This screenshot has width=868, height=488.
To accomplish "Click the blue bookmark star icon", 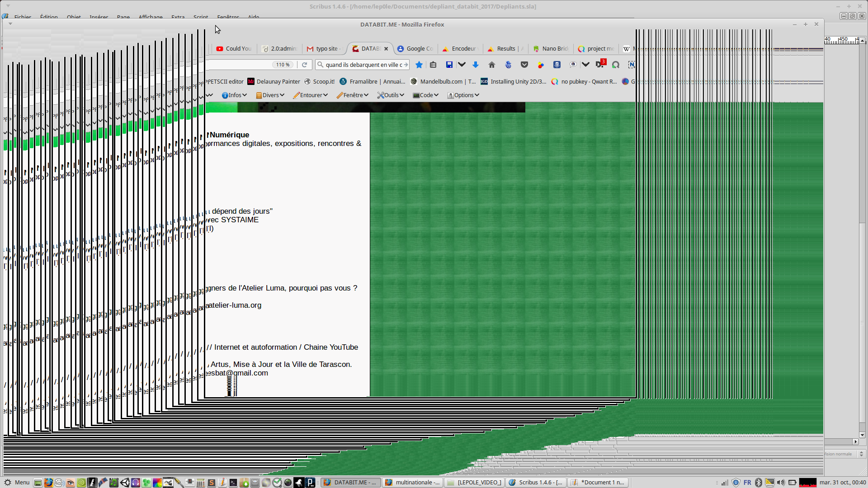I will [x=419, y=65].
